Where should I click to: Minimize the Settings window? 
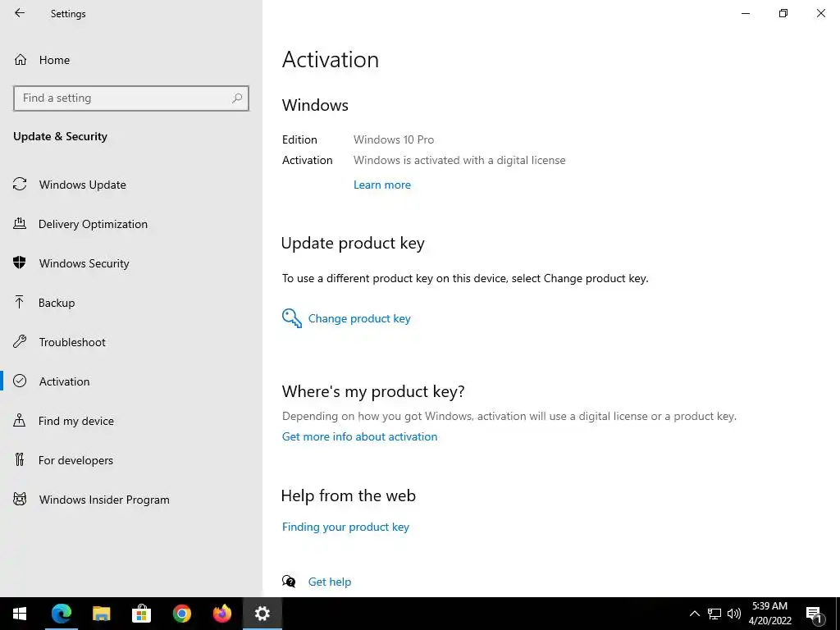(x=745, y=13)
